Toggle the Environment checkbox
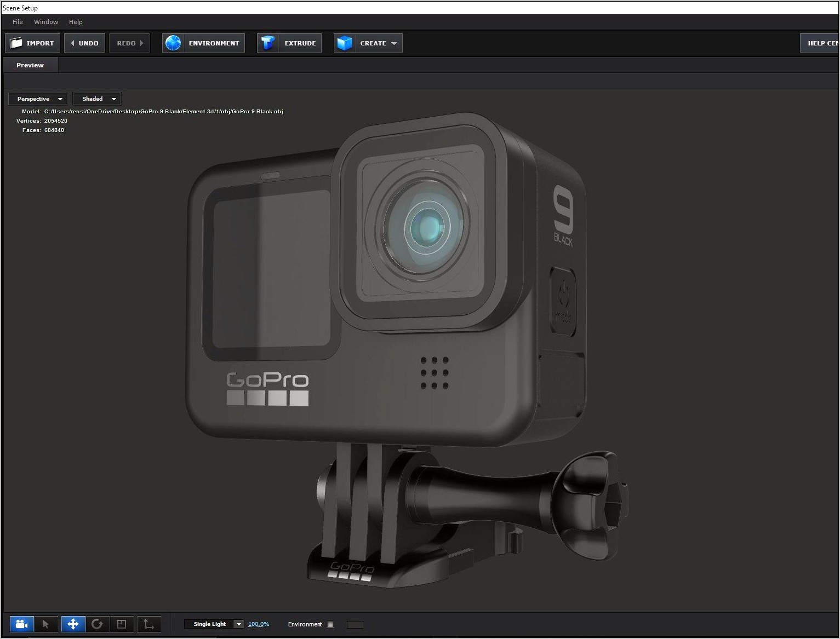The image size is (840, 639). click(330, 624)
